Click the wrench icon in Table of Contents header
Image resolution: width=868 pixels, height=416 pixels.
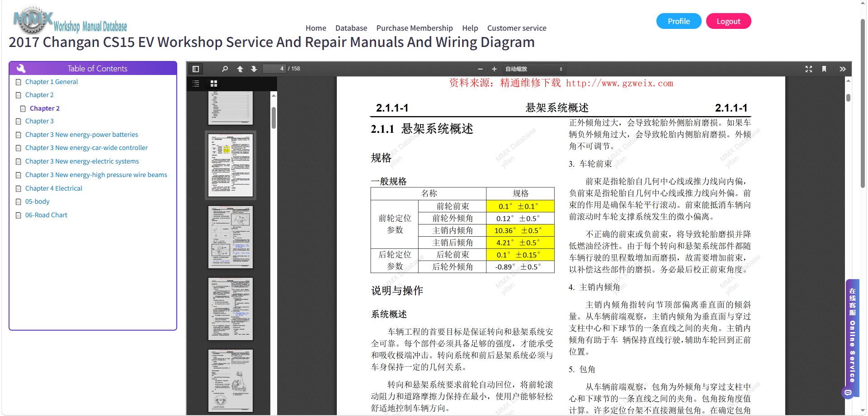click(21, 69)
